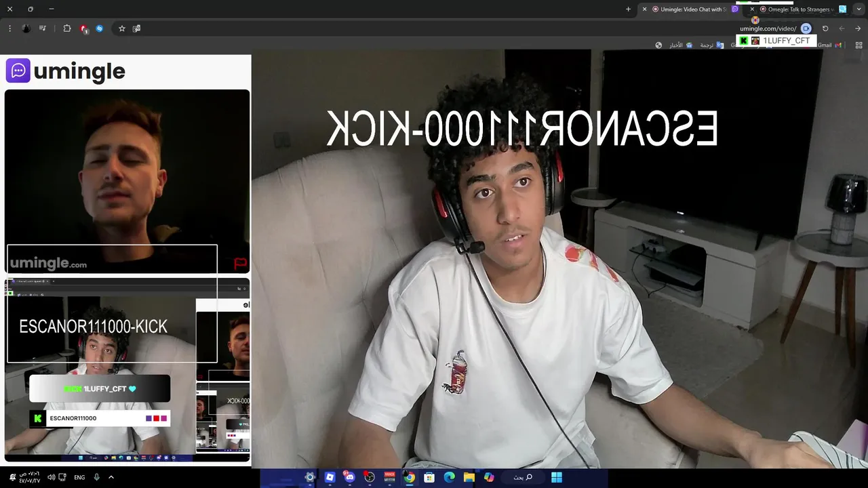Click the red extension icon with badge
The width and height of the screenshot is (868, 488).
pyautogui.click(x=83, y=28)
